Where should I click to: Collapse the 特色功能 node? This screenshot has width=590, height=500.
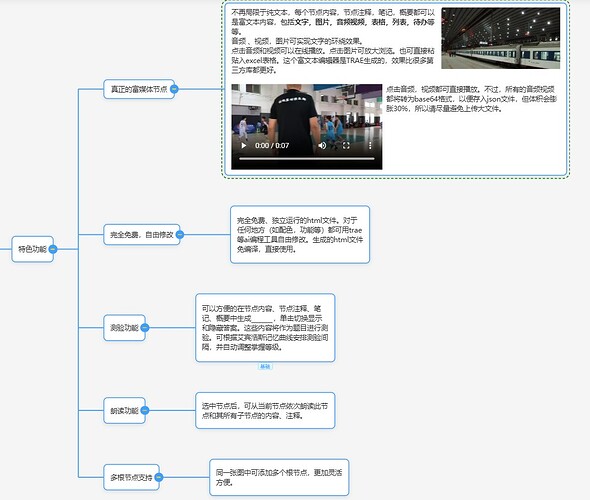coord(53,249)
